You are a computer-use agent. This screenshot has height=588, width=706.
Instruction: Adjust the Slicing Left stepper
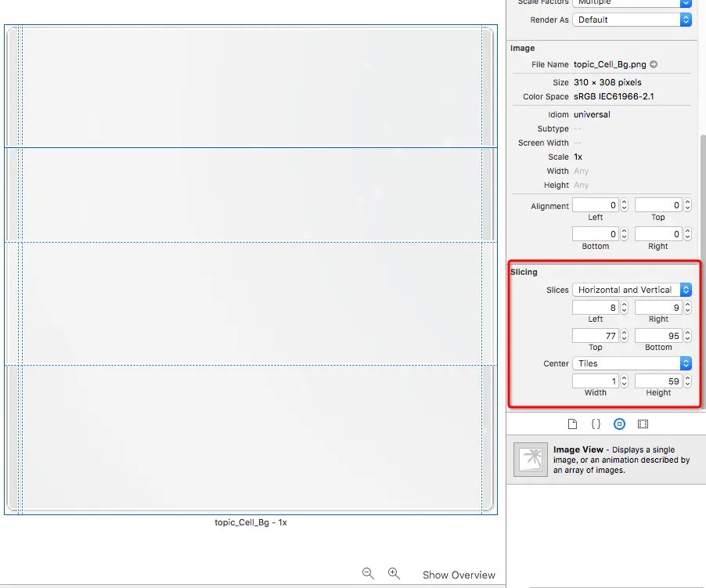point(624,308)
